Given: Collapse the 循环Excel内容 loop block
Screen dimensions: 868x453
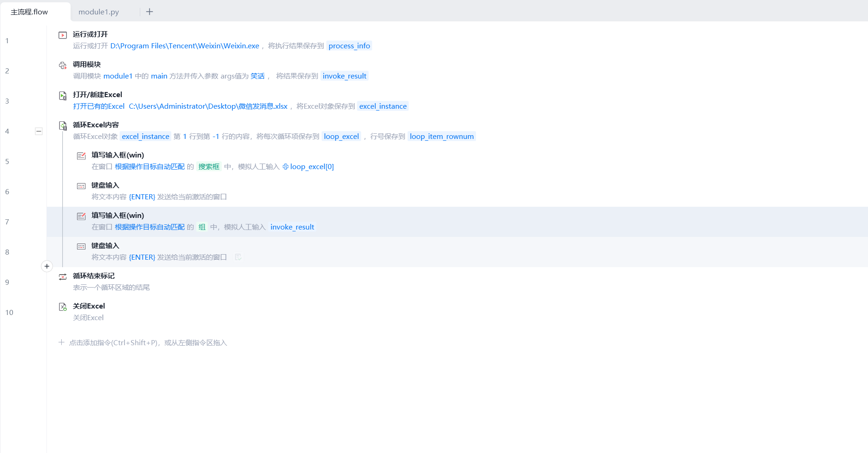Looking at the screenshot, I should click(x=39, y=131).
